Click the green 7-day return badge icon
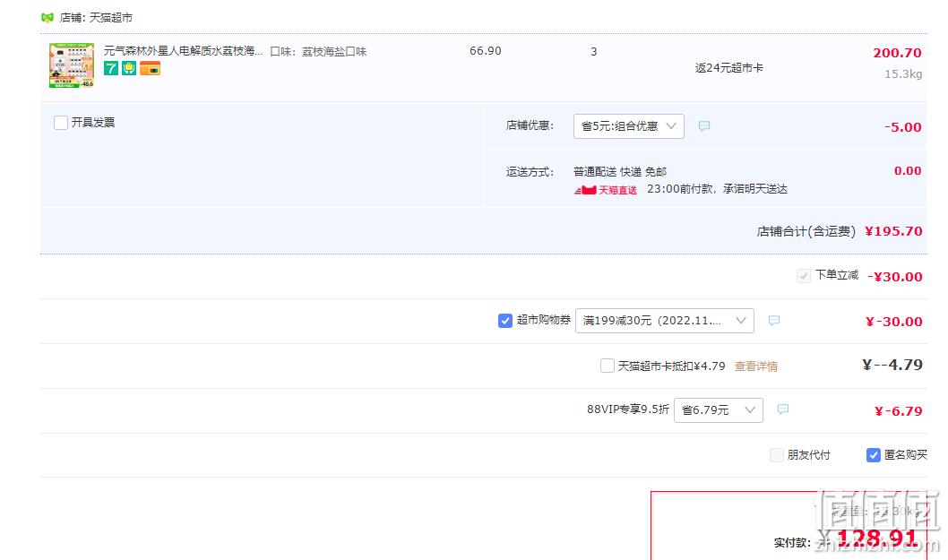 110,68
